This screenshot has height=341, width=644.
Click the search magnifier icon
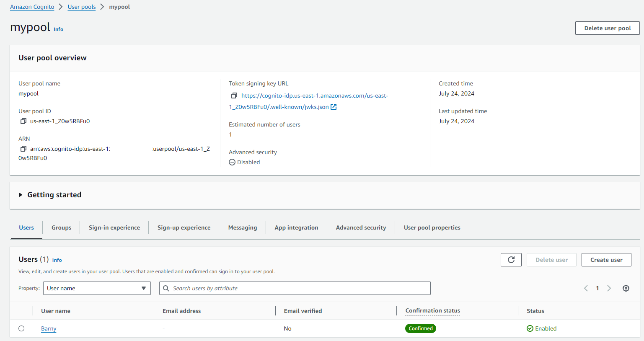point(166,288)
